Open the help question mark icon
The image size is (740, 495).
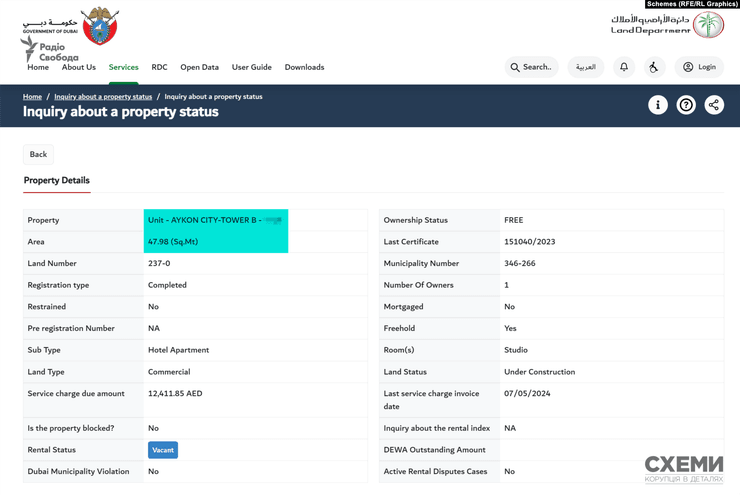pyautogui.click(x=686, y=105)
